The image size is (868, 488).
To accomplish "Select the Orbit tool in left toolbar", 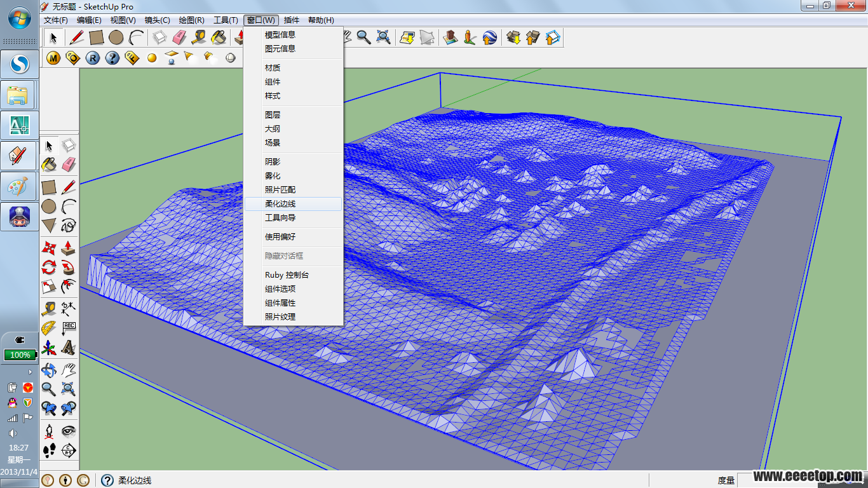I will pyautogui.click(x=49, y=370).
